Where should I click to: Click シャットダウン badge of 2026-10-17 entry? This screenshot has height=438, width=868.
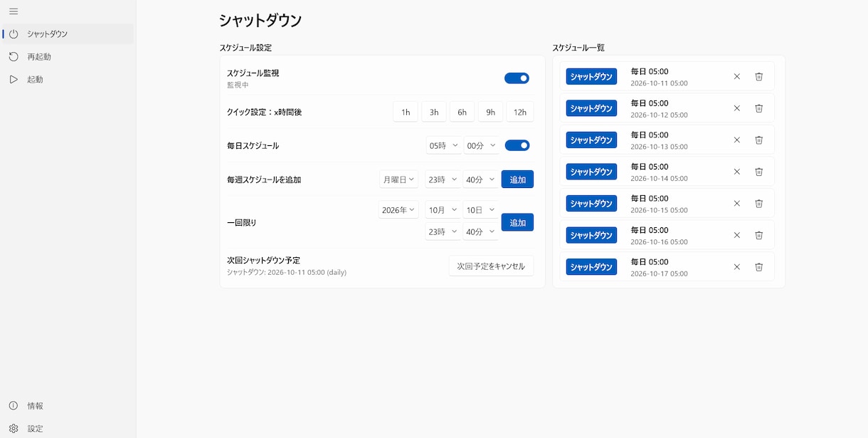tap(591, 266)
